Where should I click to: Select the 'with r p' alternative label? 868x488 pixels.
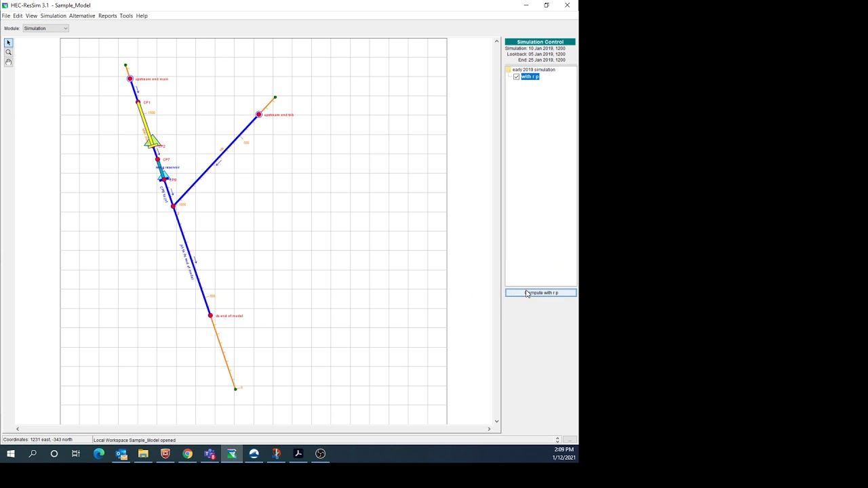(x=530, y=77)
